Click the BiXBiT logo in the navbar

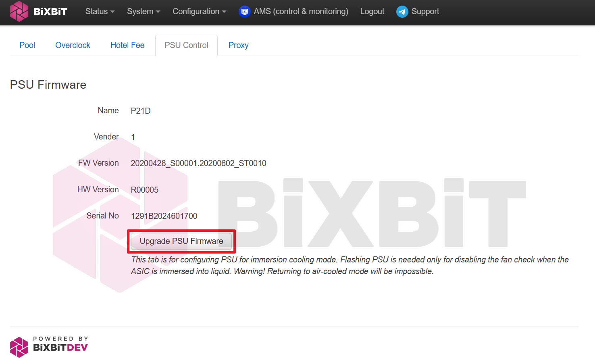39,11
